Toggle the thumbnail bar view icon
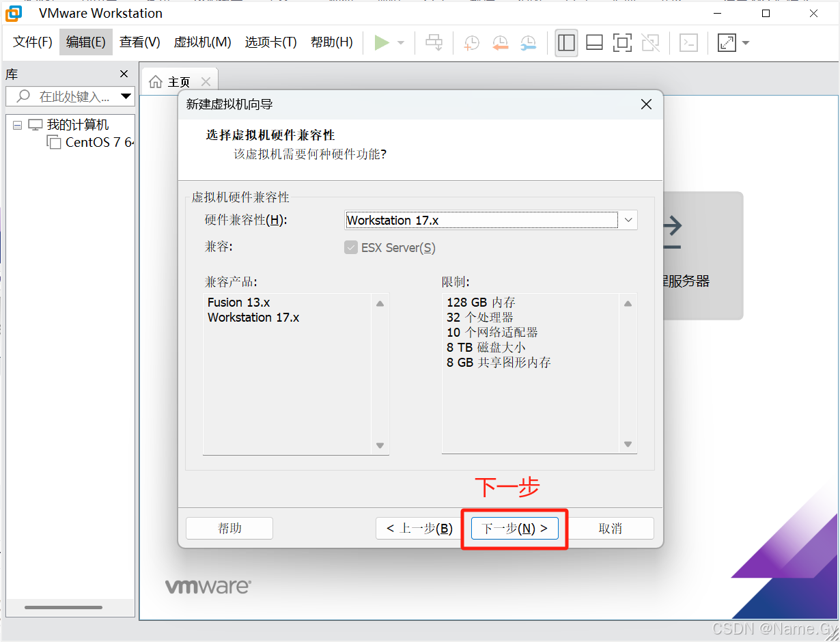The width and height of the screenshot is (840, 642). point(594,43)
